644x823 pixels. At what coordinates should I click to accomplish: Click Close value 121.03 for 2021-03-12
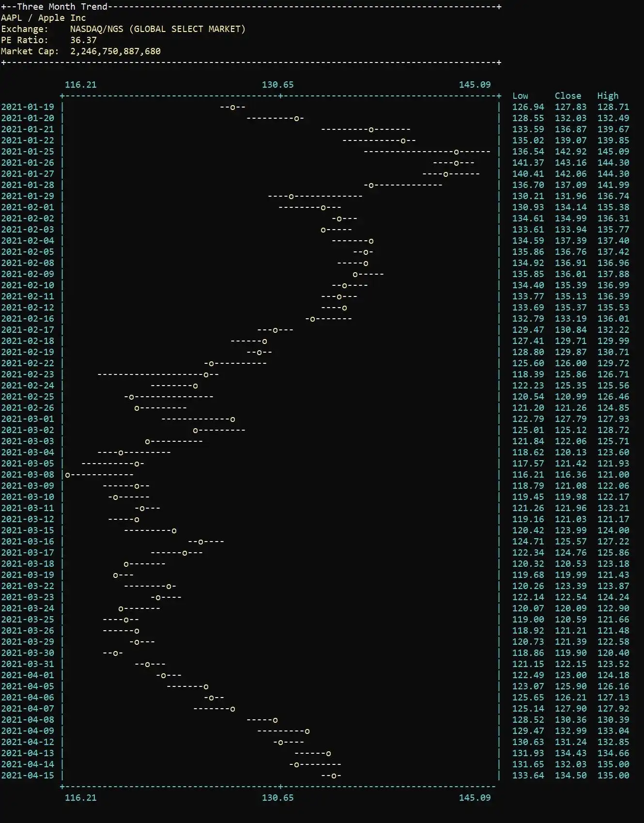[x=571, y=519]
